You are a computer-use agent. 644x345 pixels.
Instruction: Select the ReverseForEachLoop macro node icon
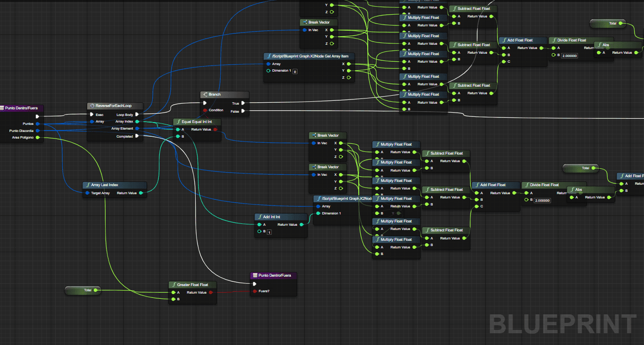92,106
